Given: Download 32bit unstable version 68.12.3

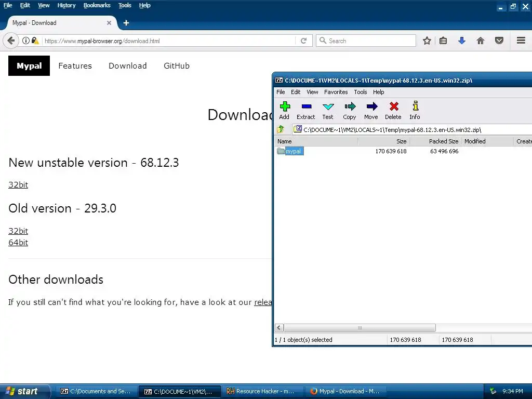Looking at the screenshot, I should coord(18,185).
